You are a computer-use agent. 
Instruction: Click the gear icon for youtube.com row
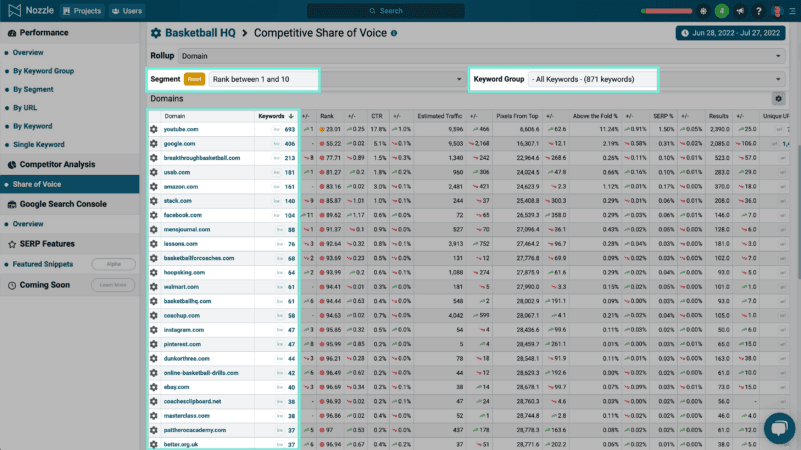pyautogui.click(x=154, y=130)
